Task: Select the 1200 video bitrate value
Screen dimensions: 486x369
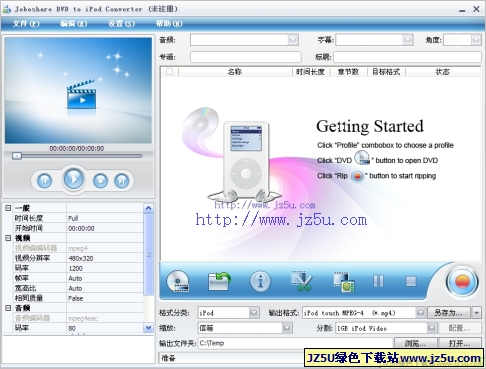Action: 105,268
